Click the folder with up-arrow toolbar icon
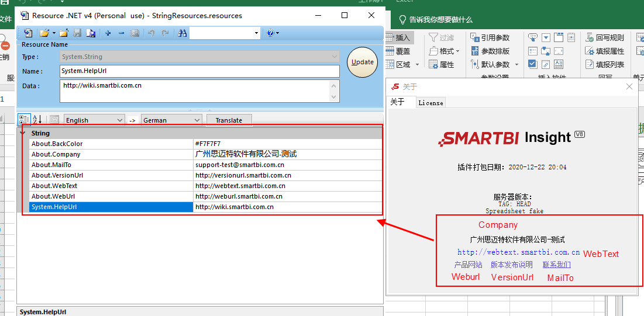The height and width of the screenshot is (316, 644). (63, 33)
